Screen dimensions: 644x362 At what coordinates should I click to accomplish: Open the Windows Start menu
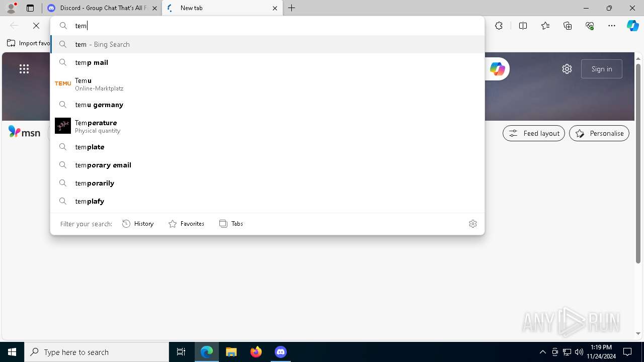point(12,352)
